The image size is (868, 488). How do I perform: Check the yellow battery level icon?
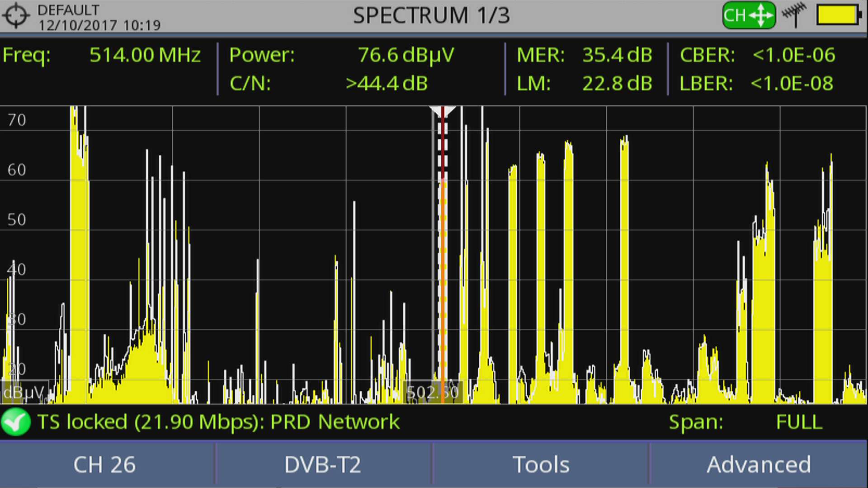838,15
